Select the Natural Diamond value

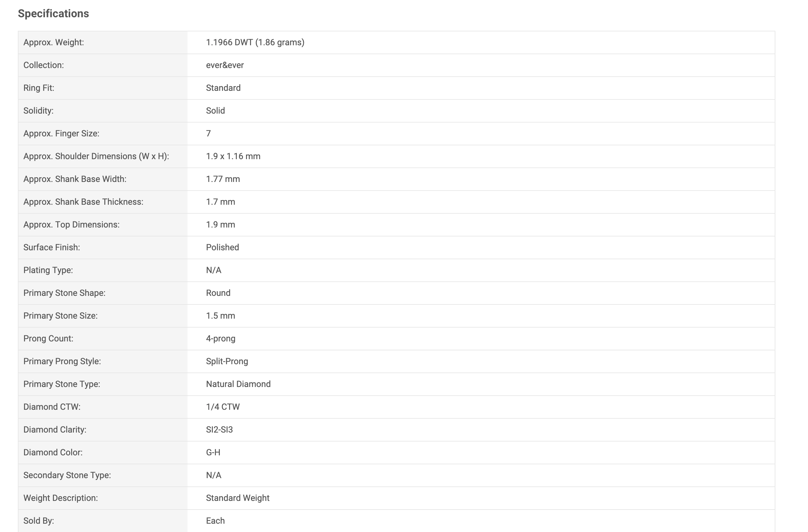pos(238,384)
